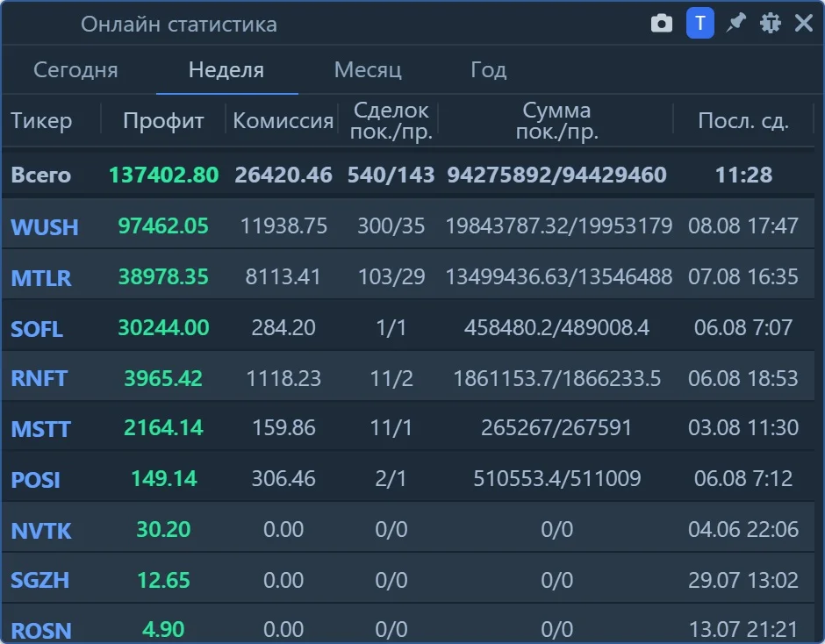The height and width of the screenshot is (644, 825).
Task: Click WUSH last trade 08.08 17:47
Action: [742, 225]
